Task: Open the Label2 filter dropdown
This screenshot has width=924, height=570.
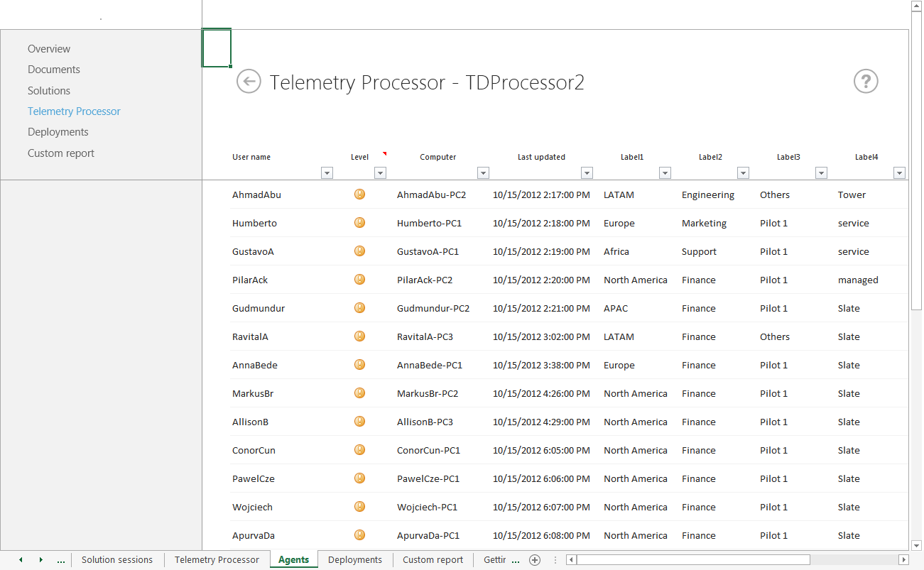Action: pos(743,172)
